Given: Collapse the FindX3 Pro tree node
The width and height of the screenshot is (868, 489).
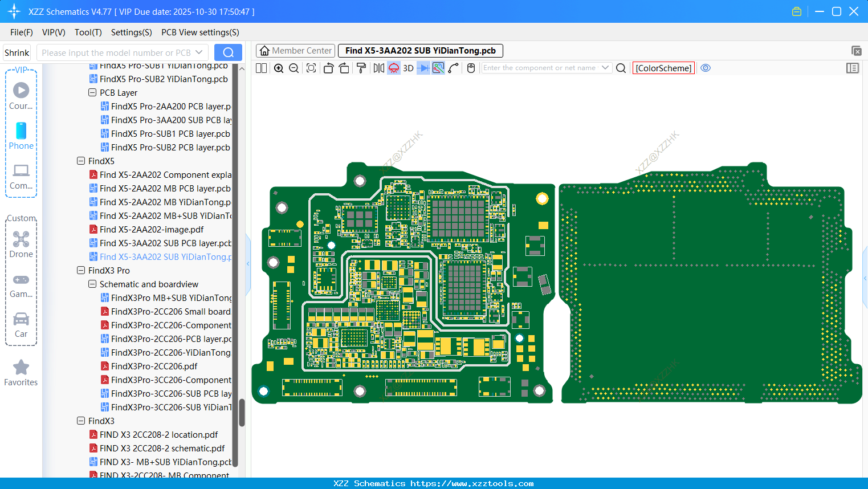Looking at the screenshot, I should pyautogui.click(x=81, y=271).
